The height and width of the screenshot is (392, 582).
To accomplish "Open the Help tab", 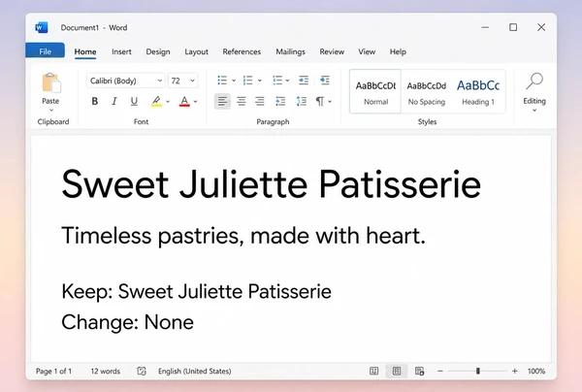I will [x=398, y=51].
